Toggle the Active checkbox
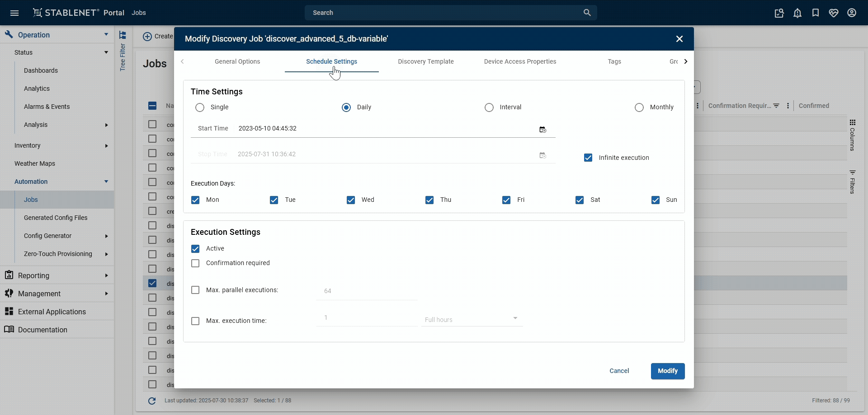Screen dimensions: 868x415 [195, 249]
